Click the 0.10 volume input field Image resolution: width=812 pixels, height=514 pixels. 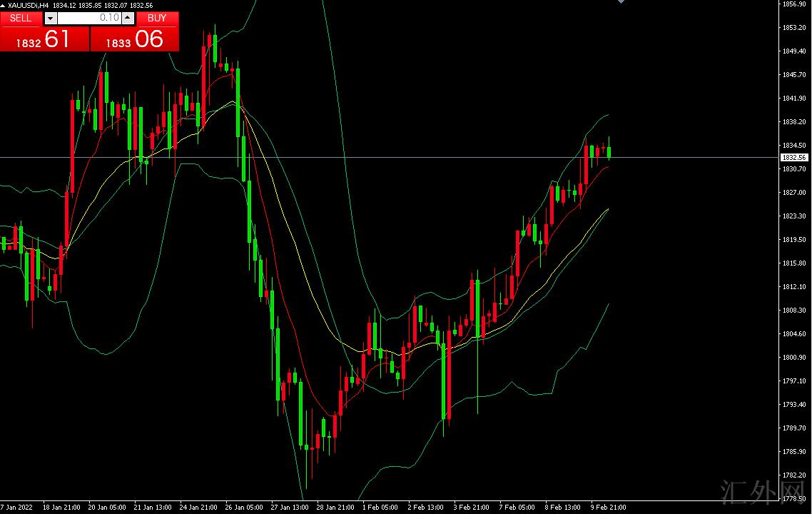click(x=89, y=18)
